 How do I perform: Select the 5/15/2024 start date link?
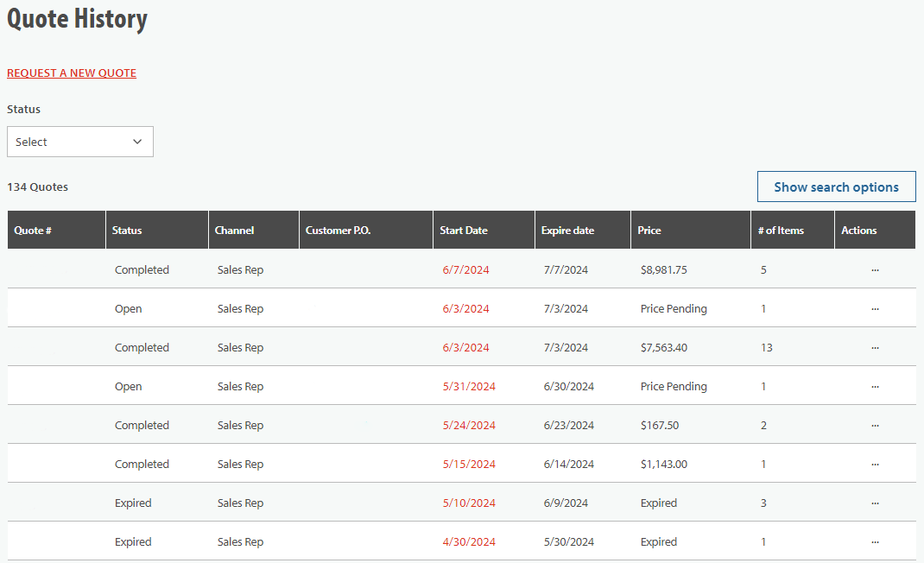469,465
